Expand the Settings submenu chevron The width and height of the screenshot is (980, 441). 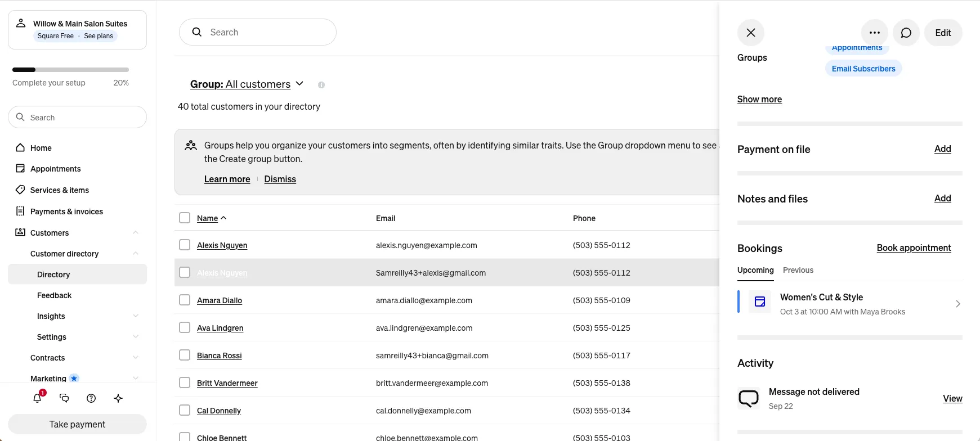tap(136, 336)
